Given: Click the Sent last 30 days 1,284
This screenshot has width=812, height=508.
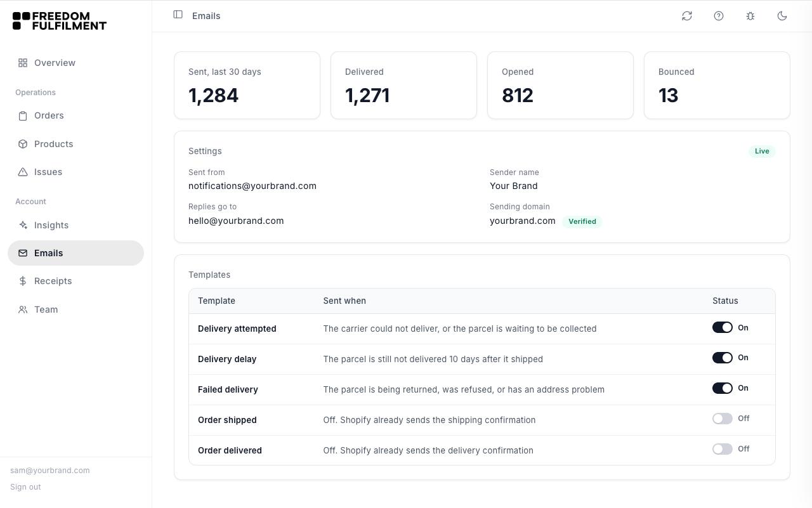Looking at the screenshot, I should (x=214, y=95).
